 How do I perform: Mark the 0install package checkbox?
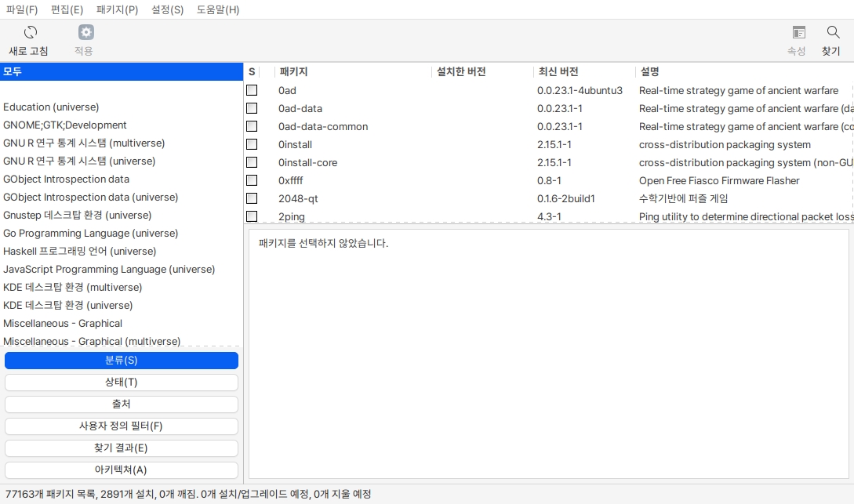point(252,144)
